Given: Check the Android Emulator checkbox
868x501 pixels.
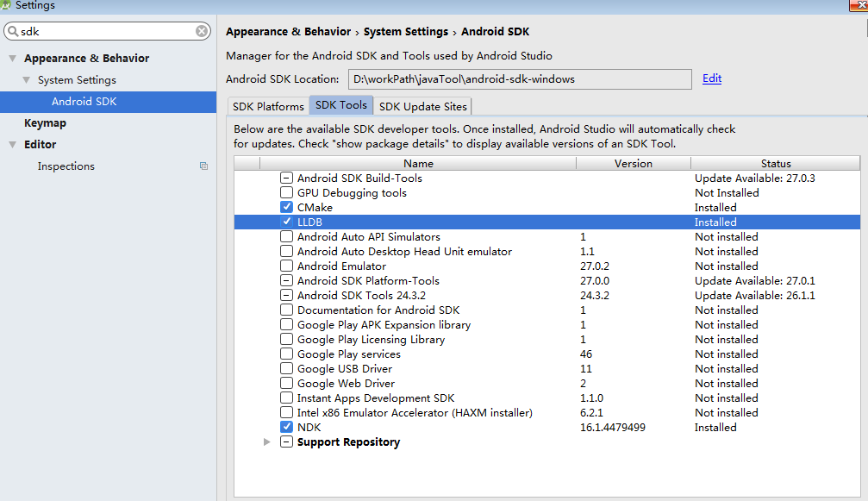Looking at the screenshot, I should pos(286,266).
